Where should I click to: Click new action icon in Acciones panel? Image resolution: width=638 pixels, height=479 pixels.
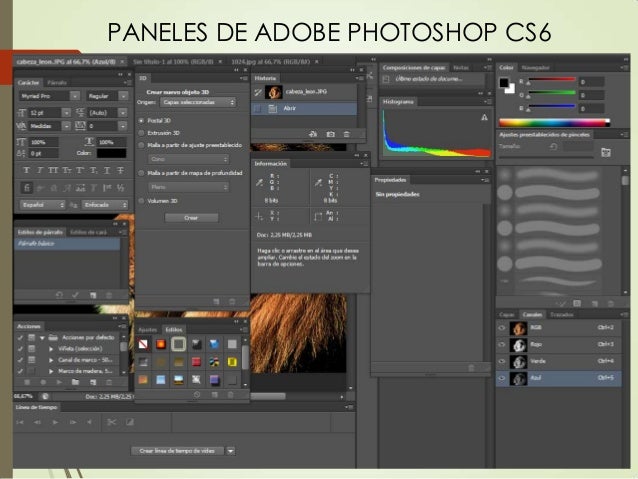pyautogui.click(x=93, y=383)
